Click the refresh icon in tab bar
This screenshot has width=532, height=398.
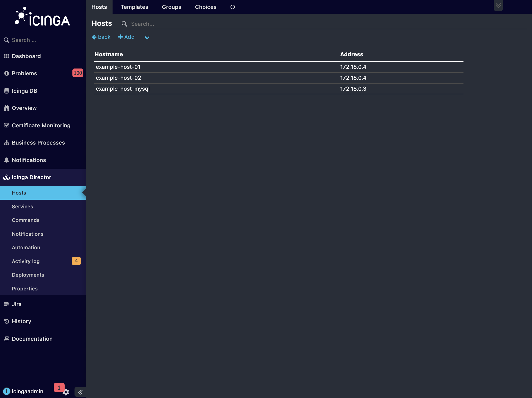pos(233,7)
